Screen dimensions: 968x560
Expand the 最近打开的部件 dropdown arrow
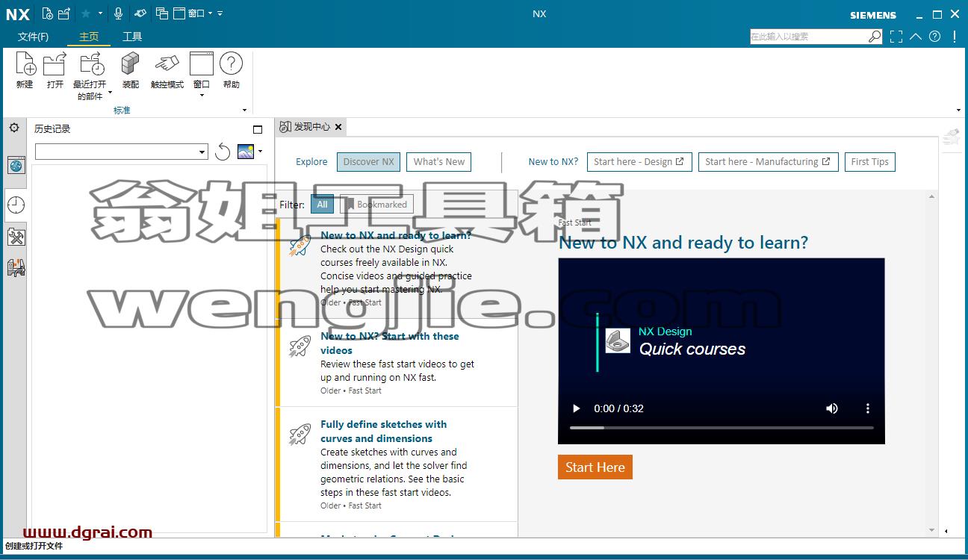[109, 93]
